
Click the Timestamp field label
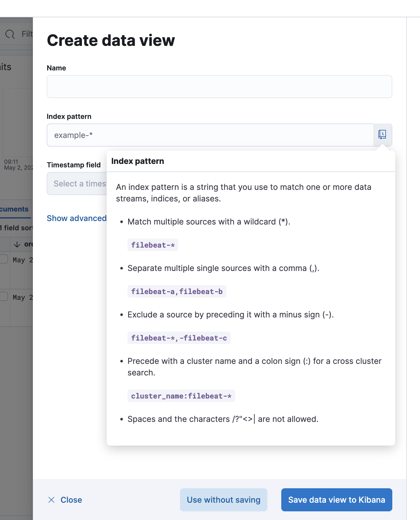click(74, 165)
